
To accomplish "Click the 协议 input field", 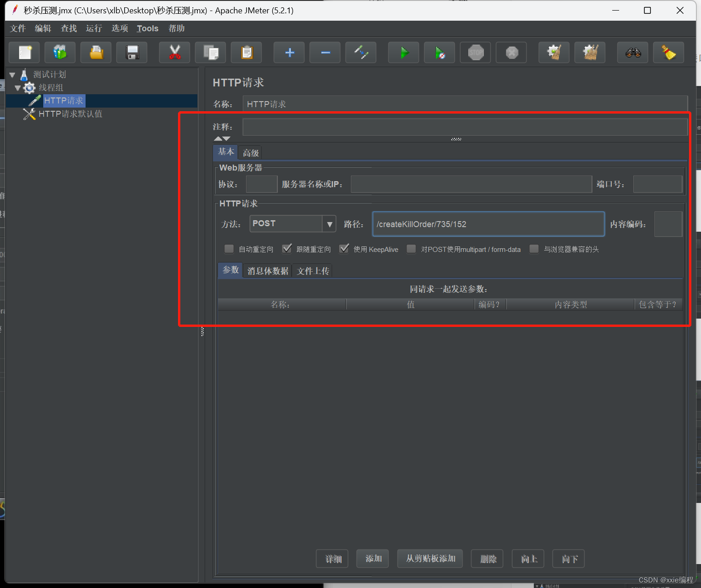I will [x=262, y=184].
